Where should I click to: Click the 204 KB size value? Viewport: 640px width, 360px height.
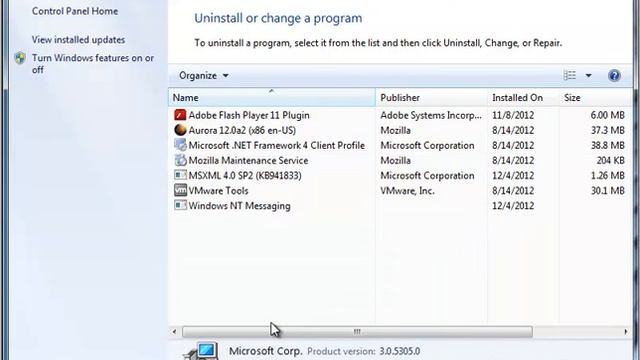610,160
